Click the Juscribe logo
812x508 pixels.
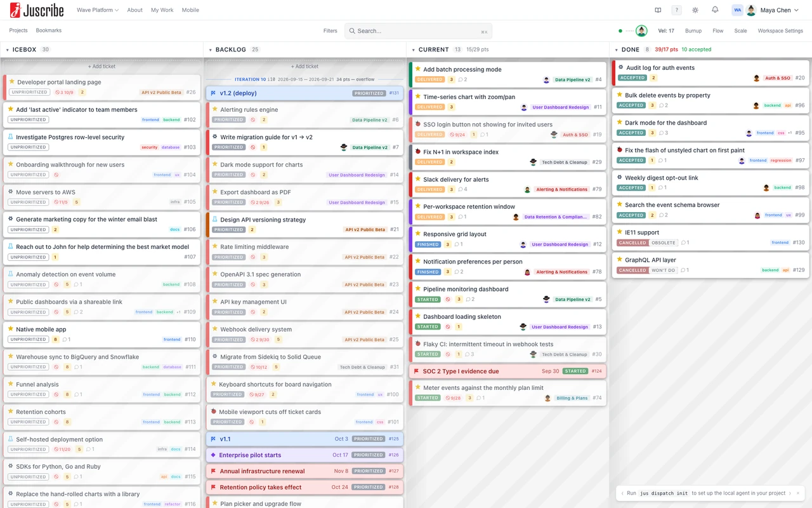click(x=36, y=10)
